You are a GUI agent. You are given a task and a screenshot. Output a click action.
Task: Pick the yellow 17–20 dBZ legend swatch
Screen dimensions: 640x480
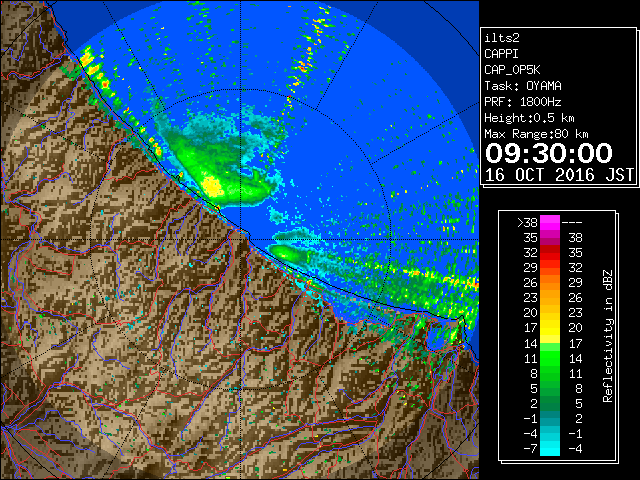coord(550,328)
